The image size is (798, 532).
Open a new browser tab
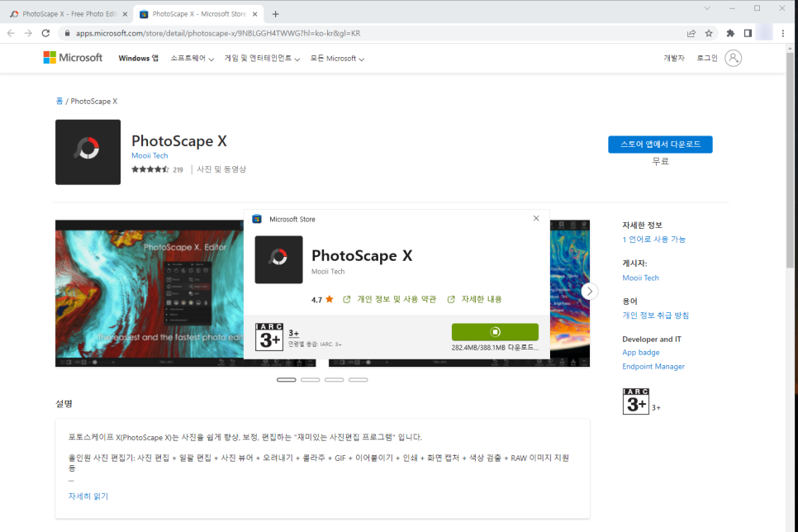(x=275, y=14)
